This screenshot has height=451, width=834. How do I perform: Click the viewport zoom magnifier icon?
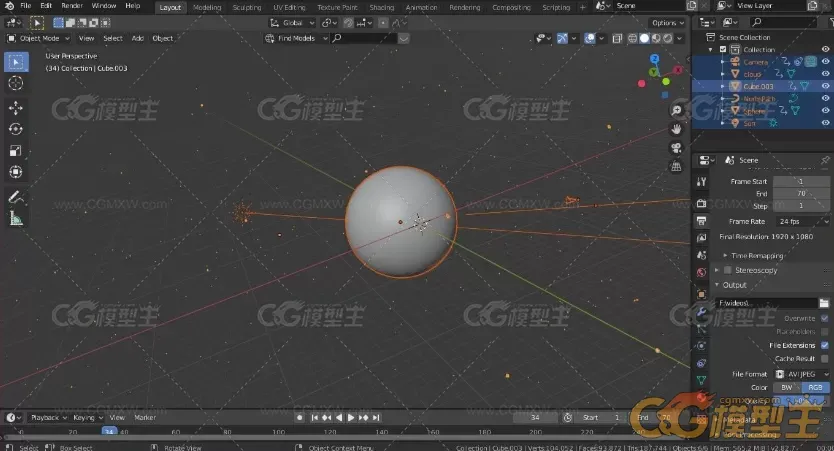pyautogui.click(x=676, y=110)
